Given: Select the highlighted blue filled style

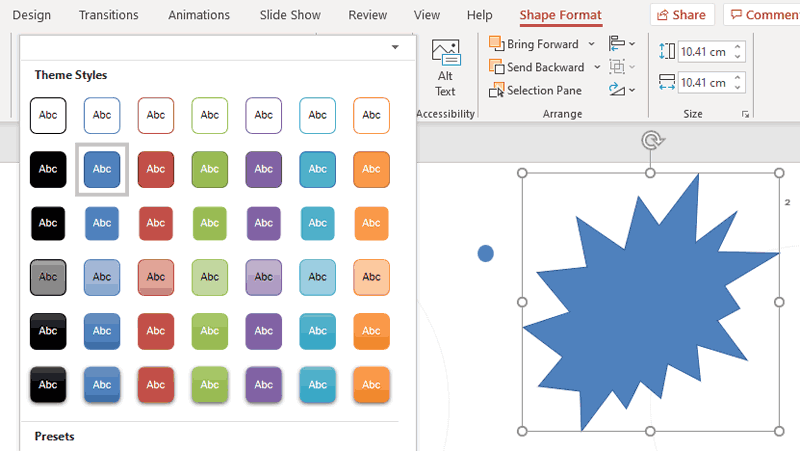Looking at the screenshot, I should pos(102,169).
